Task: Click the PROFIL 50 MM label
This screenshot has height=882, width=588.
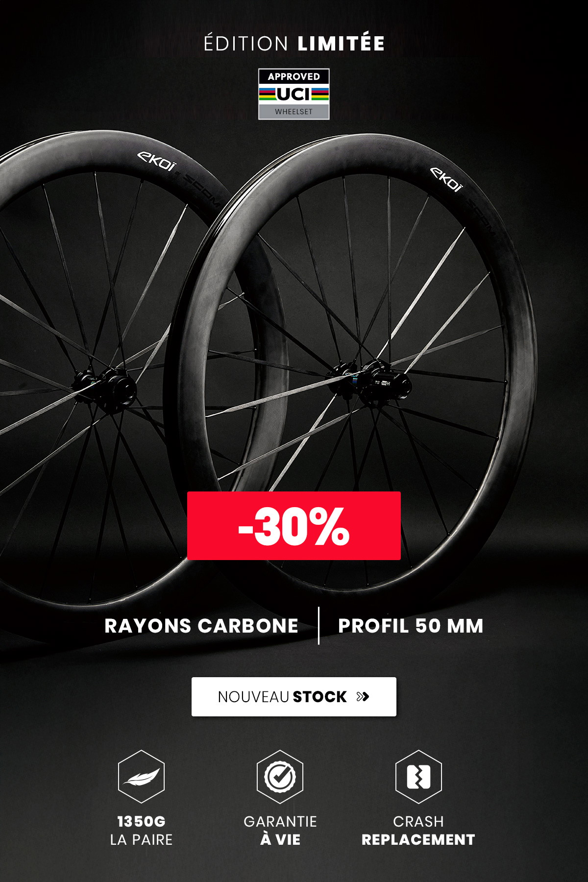Action: point(411,626)
